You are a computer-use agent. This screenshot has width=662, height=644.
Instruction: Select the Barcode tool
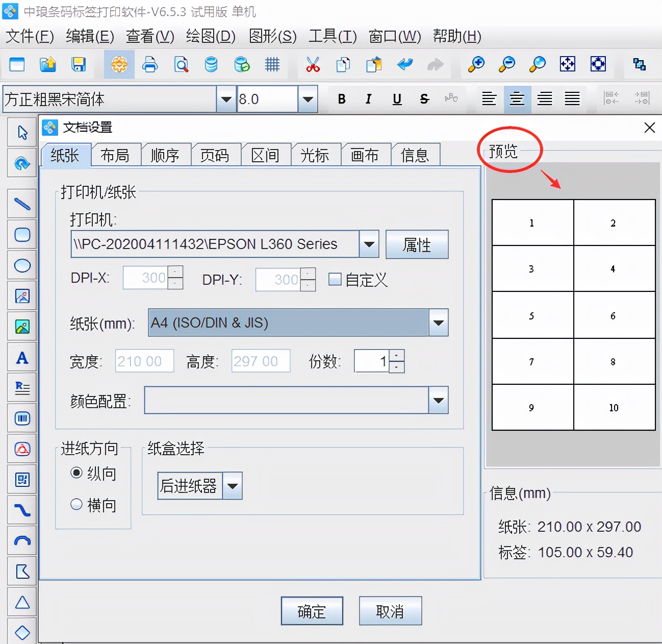click(x=21, y=418)
